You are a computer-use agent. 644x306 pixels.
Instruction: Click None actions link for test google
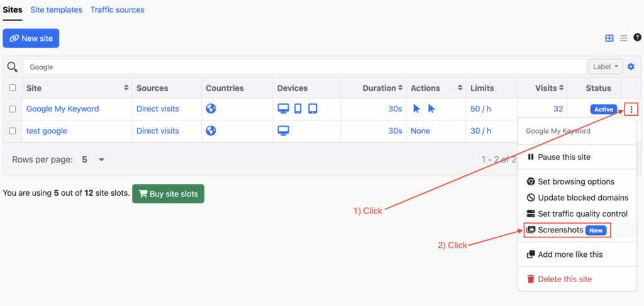click(x=420, y=131)
